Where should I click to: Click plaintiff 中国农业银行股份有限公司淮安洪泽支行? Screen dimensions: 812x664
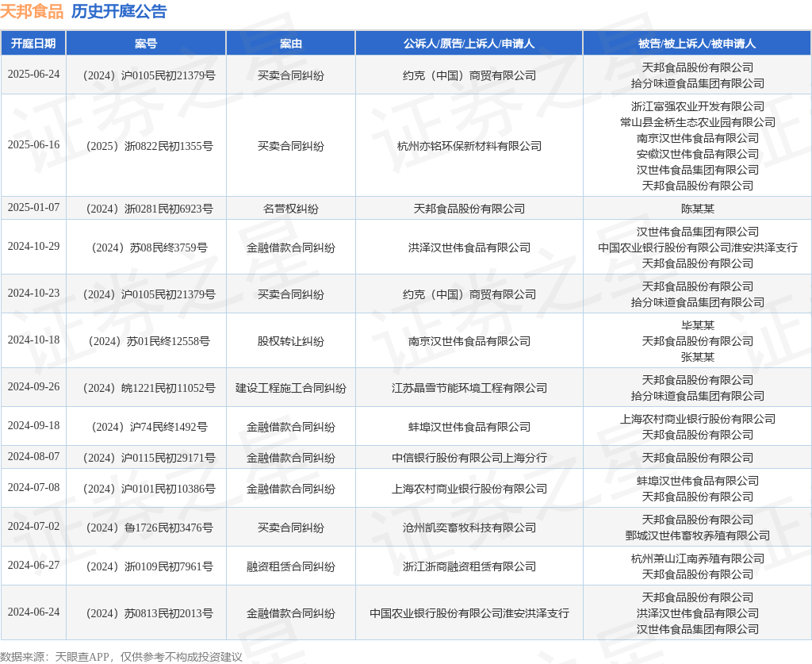[469, 613]
